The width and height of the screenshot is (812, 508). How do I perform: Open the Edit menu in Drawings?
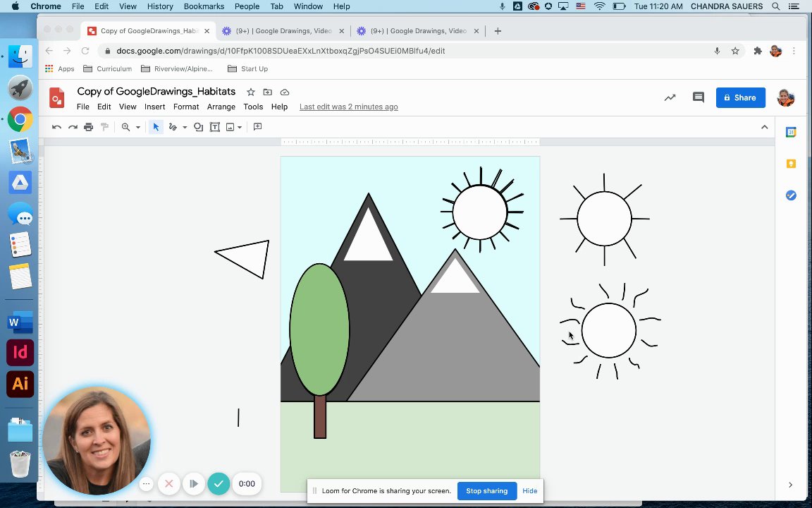pos(104,107)
